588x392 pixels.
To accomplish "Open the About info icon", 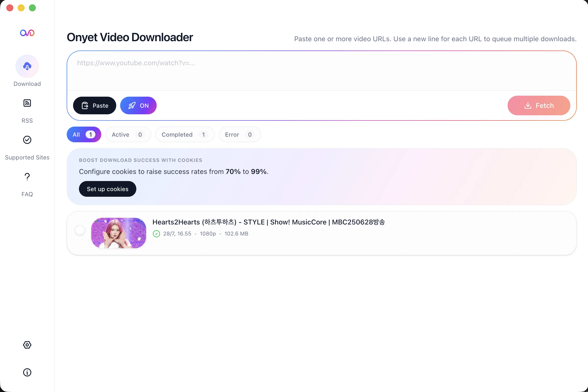I will pyautogui.click(x=27, y=373).
